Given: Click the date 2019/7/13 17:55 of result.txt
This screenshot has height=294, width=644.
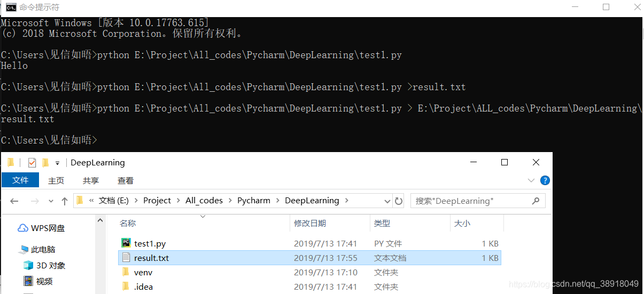Looking at the screenshot, I should pos(325,258).
